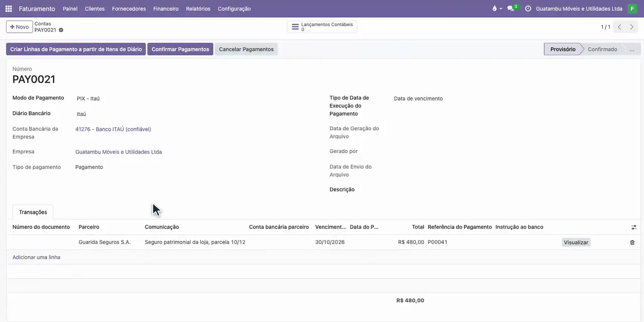644x322 pixels.
Task: Sort by Comunicação column header
Action: (162, 227)
